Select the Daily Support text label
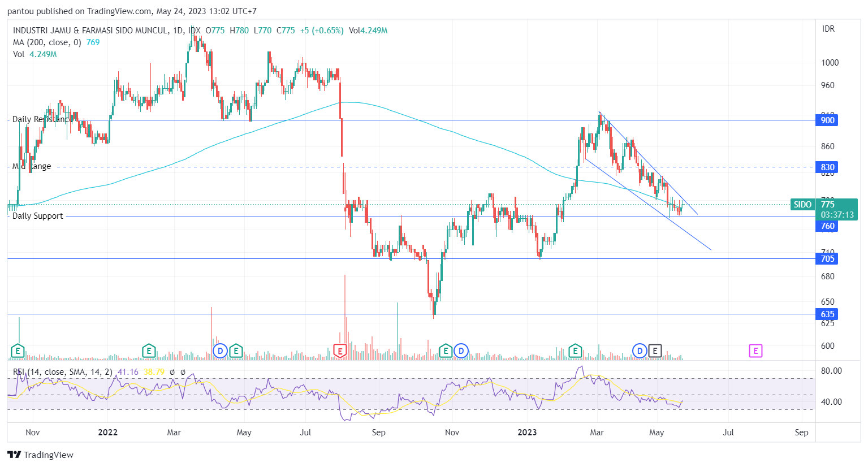The image size is (868, 467). click(37, 216)
